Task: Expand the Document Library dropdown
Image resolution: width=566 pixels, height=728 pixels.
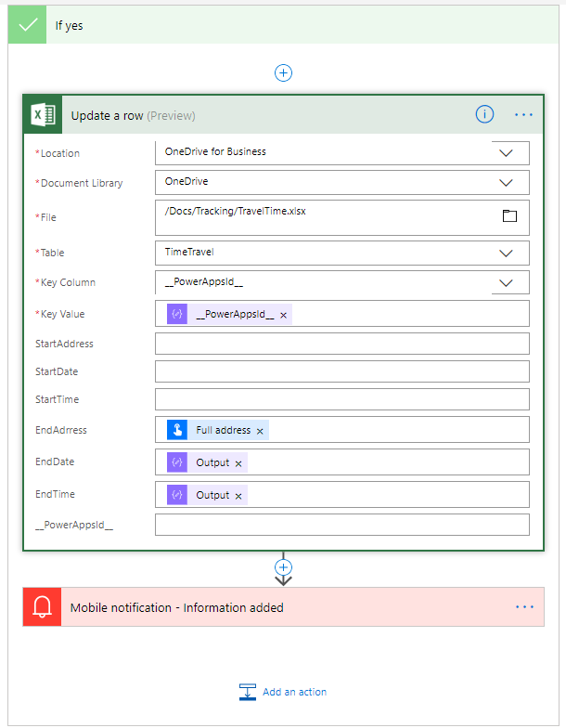Action: pos(507,183)
